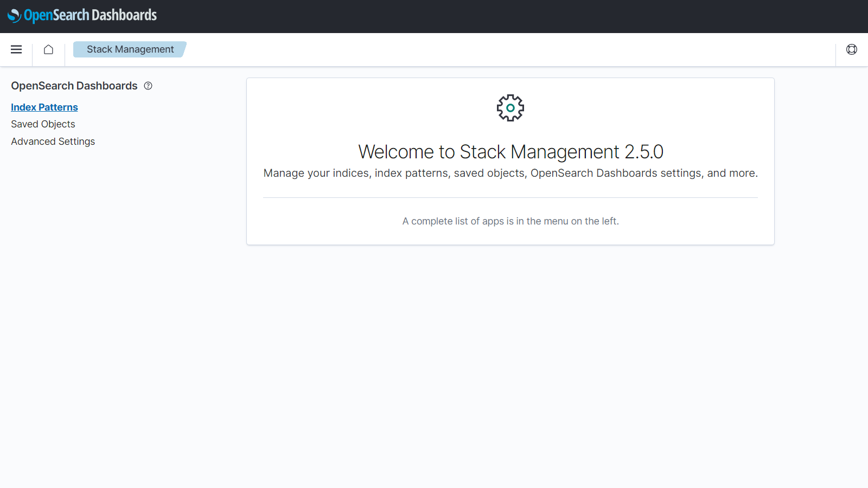Navigate to Saved Objects
Screen dimensions: 868x488
pyautogui.click(x=43, y=124)
